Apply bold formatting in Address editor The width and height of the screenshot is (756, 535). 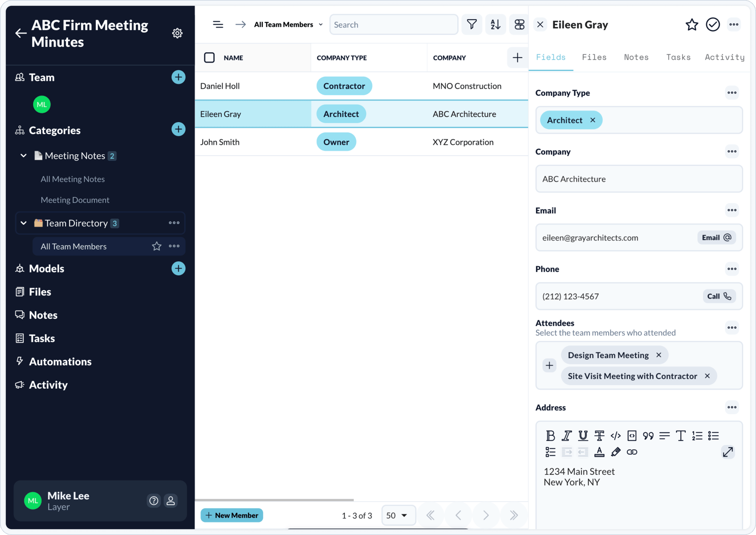(x=550, y=435)
